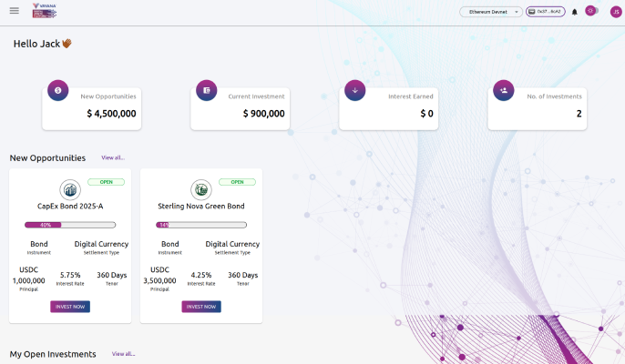This screenshot has height=364, width=625.
Task: Open the JS user avatar menu
Action: [616, 12]
